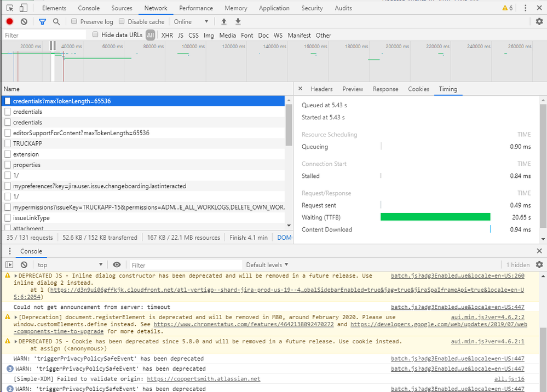Check box beside mypreferences request
The width and height of the screenshot is (547, 392).
pyautogui.click(x=8, y=186)
